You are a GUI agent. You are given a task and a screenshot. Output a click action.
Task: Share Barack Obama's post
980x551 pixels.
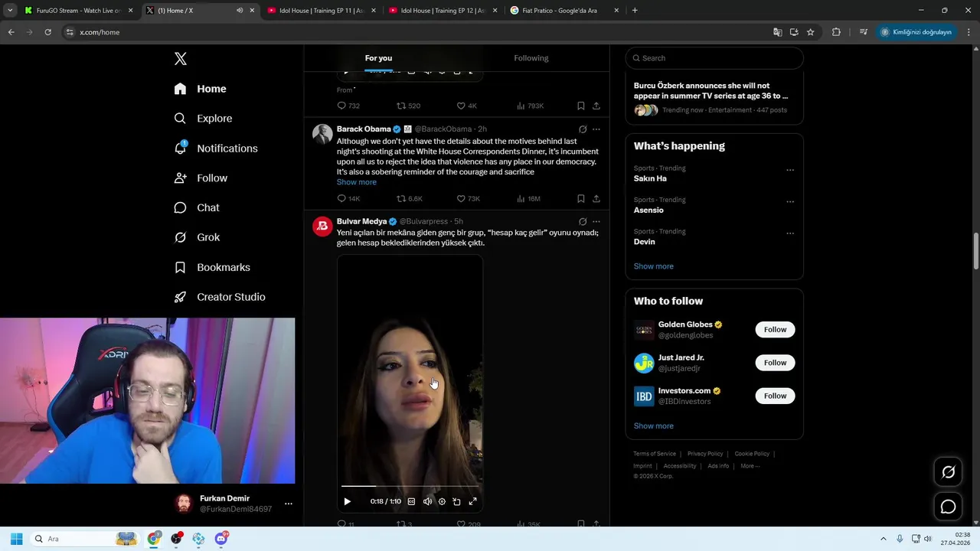tap(596, 198)
